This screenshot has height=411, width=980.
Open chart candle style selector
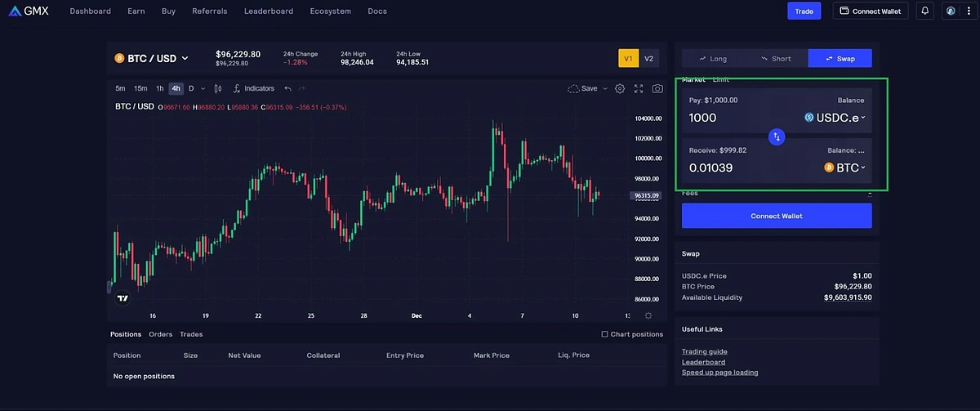217,88
